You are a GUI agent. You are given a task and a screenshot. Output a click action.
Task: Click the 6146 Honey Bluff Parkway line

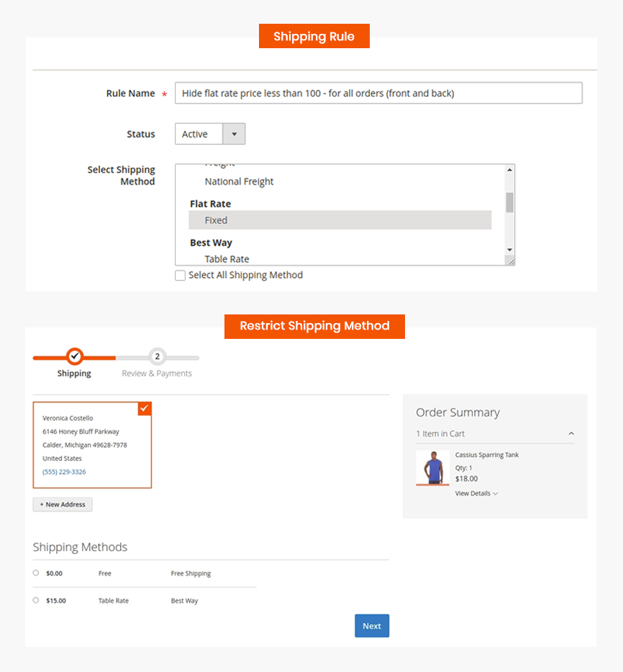(x=81, y=432)
